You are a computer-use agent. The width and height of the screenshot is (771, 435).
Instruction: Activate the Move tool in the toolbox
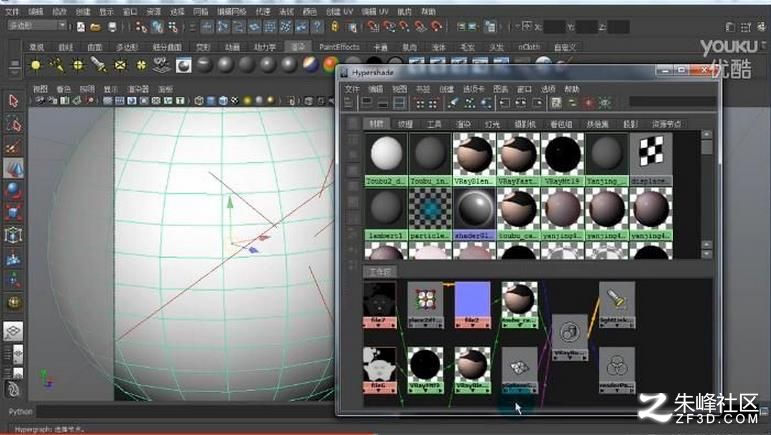13,169
